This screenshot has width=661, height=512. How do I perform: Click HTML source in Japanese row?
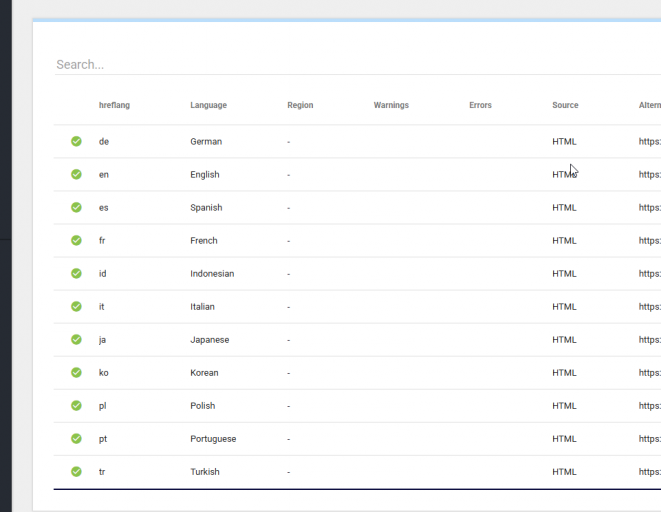tap(564, 340)
